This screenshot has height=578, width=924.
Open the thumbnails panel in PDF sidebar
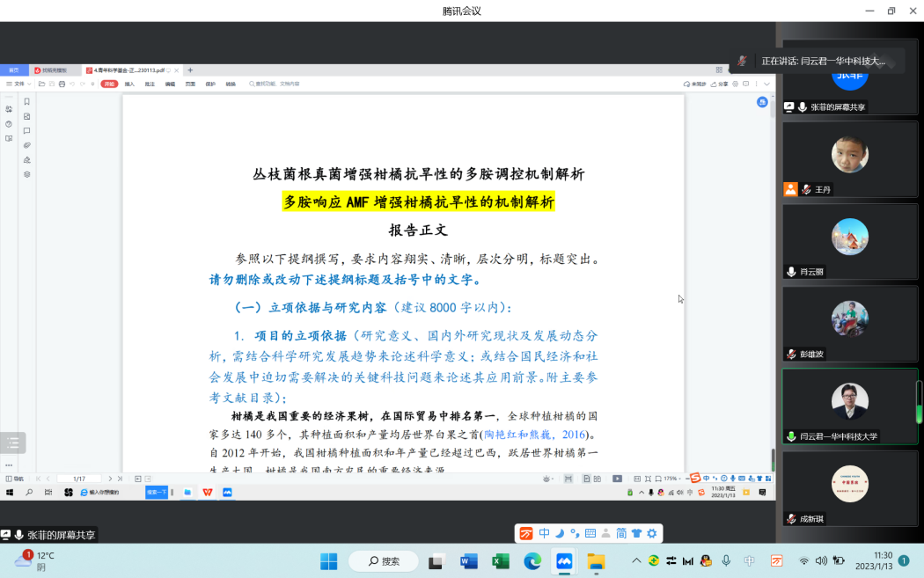26,116
